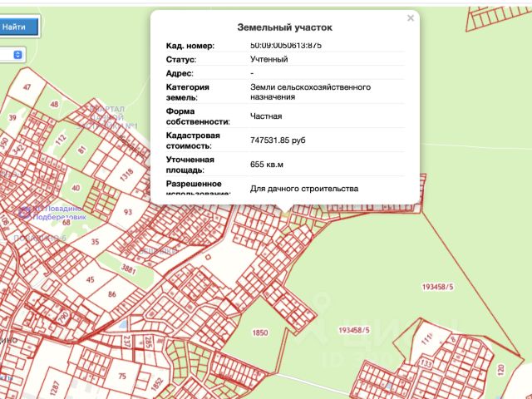Click Для дачного строительства text
This screenshot has width=532, height=399.
click(x=304, y=189)
